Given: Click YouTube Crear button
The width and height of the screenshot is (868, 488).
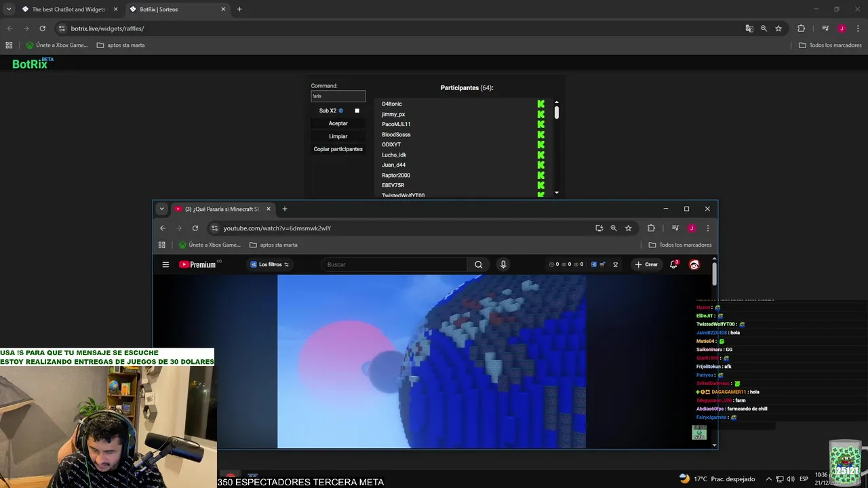Looking at the screenshot, I should point(647,264).
